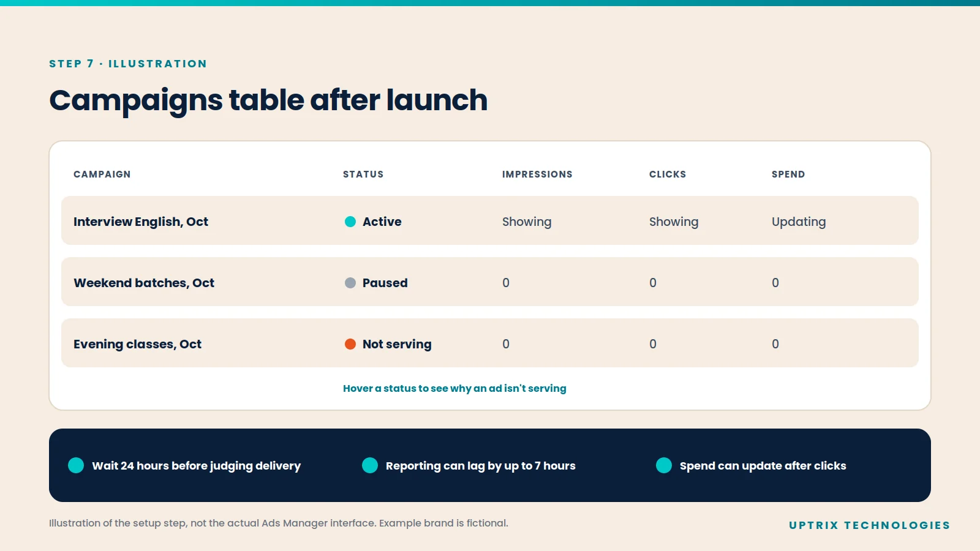
Task: Click the Evening classes impressions value 0
Action: [506, 344]
